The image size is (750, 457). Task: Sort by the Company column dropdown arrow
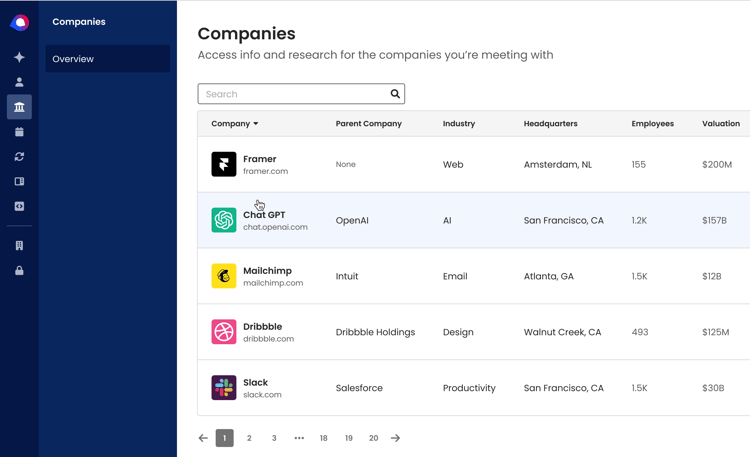click(x=256, y=123)
